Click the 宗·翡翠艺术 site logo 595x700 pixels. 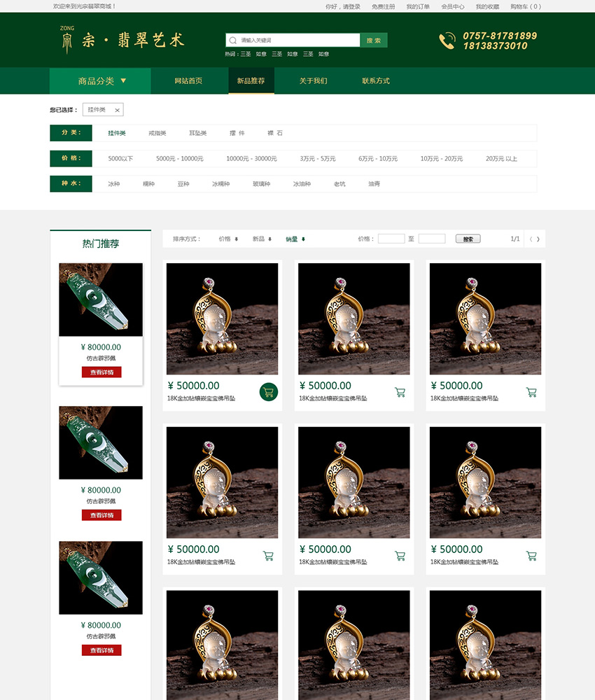click(x=122, y=40)
